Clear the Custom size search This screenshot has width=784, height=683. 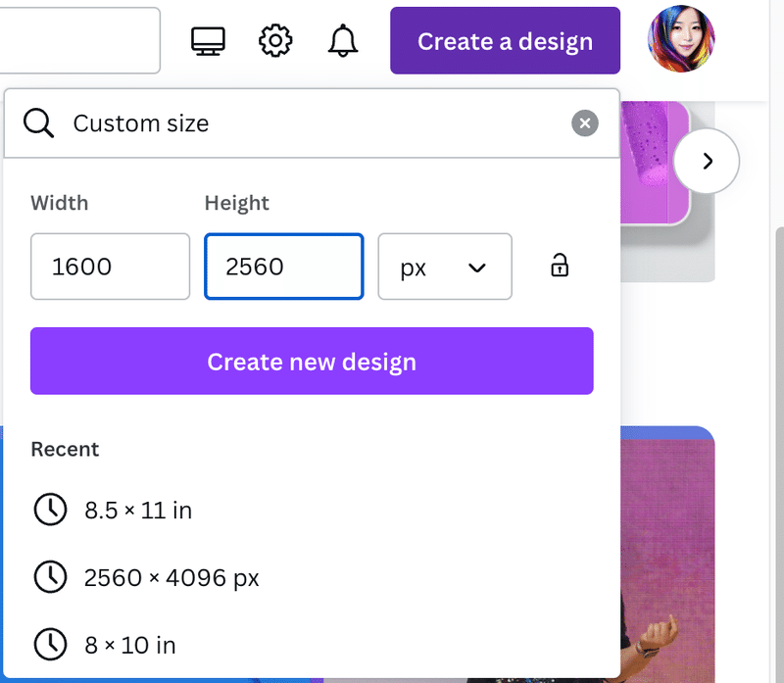coord(585,123)
